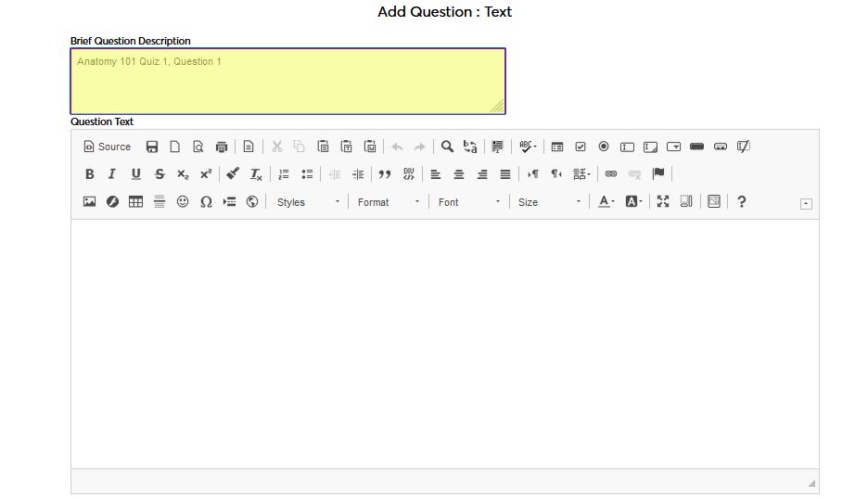This screenshot has width=868, height=498.
Task: Toggle Underline formatting
Action: click(x=135, y=174)
